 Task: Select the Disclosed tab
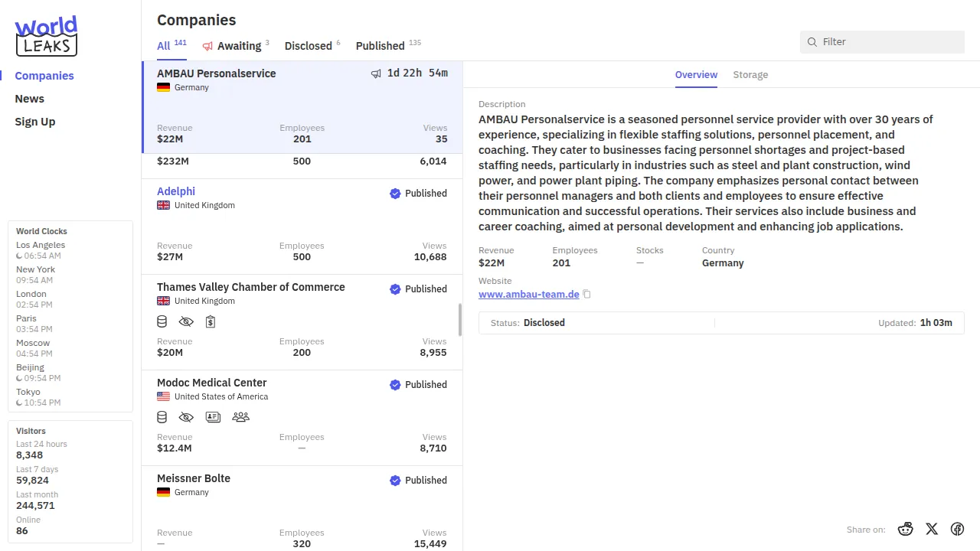(309, 46)
